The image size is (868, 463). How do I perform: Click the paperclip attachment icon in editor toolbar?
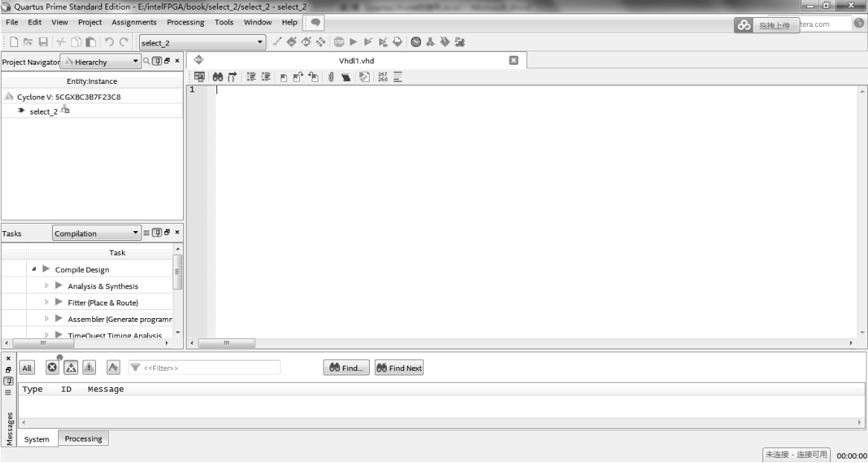tap(330, 77)
